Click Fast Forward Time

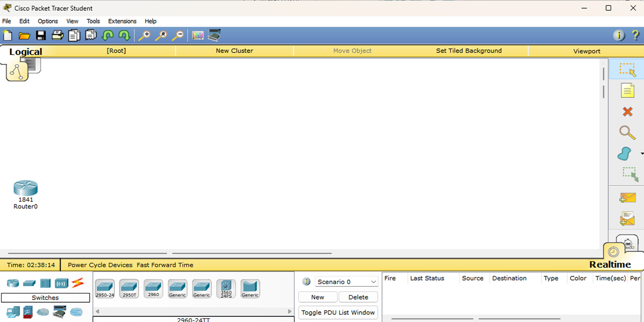[165, 265]
